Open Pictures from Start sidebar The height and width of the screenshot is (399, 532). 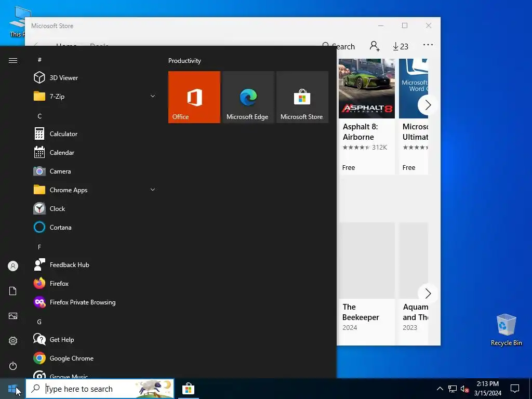point(13,316)
